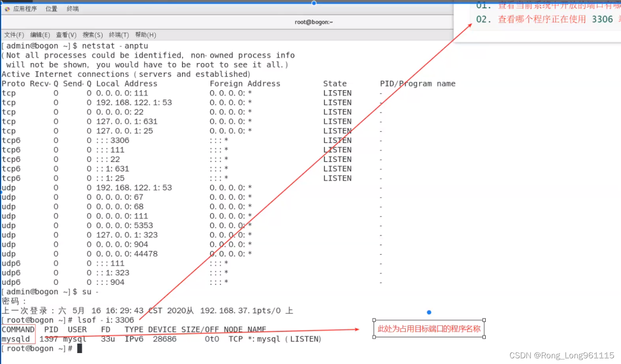Click the address 0.0.0.0:111 in the tcp row

122,93
